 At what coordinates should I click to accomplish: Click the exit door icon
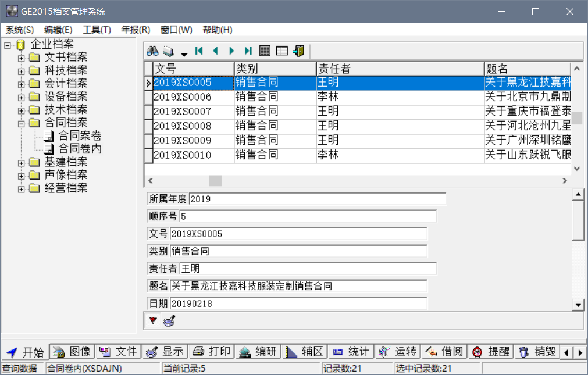(298, 51)
